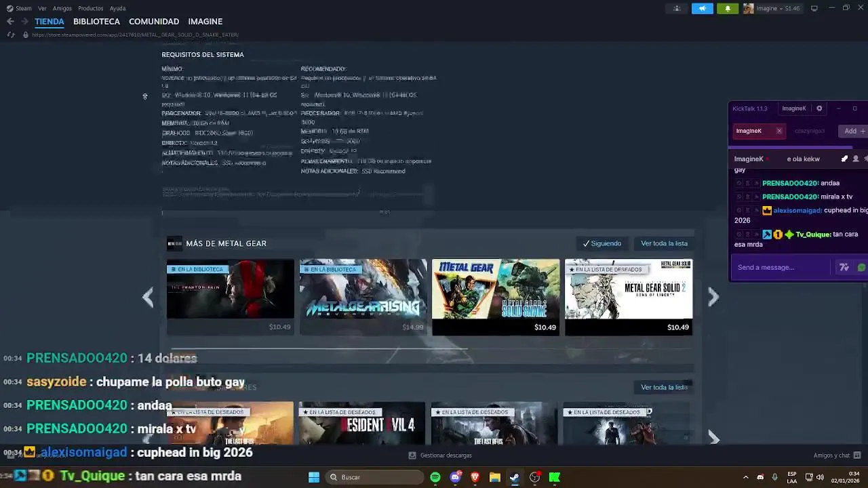Go back with Steam's back arrow
This screenshot has height=488, width=868.
[x=10, y=22]
